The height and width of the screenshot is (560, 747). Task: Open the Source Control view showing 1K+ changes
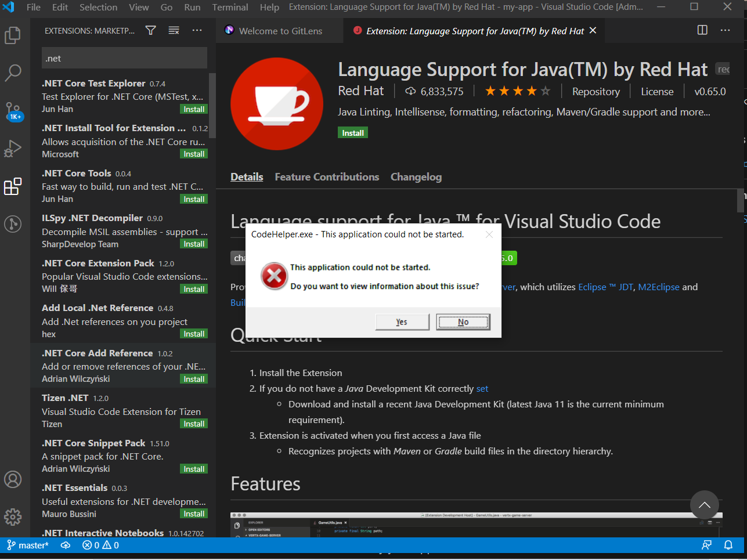click(13, 110)
